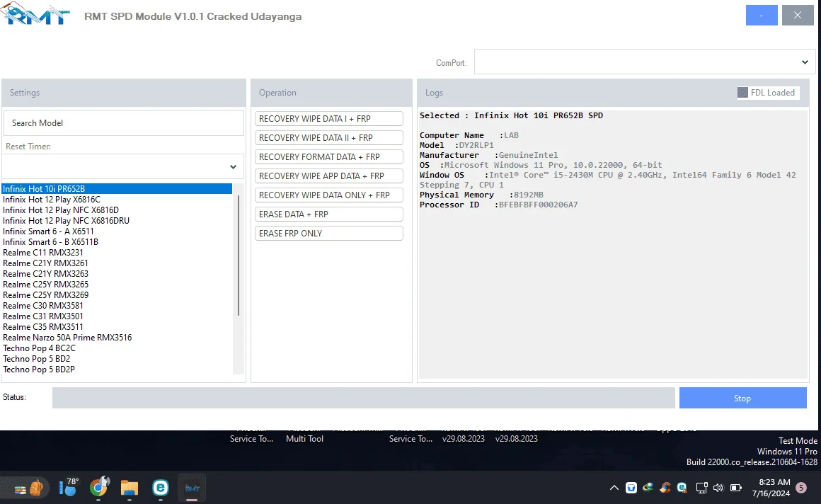Show hidden system tray icons chevron
Screen dimensions: 821x504
coord(614,488)
